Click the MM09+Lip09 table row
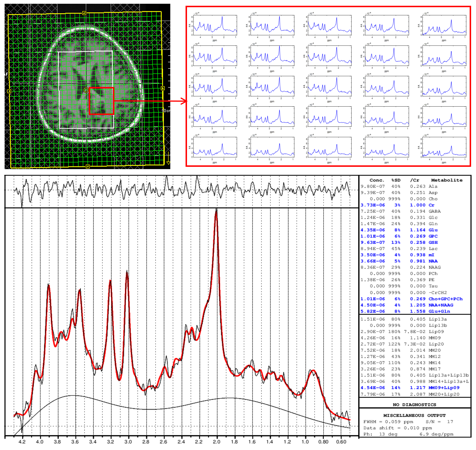476x450 pixels. [414, 388]
